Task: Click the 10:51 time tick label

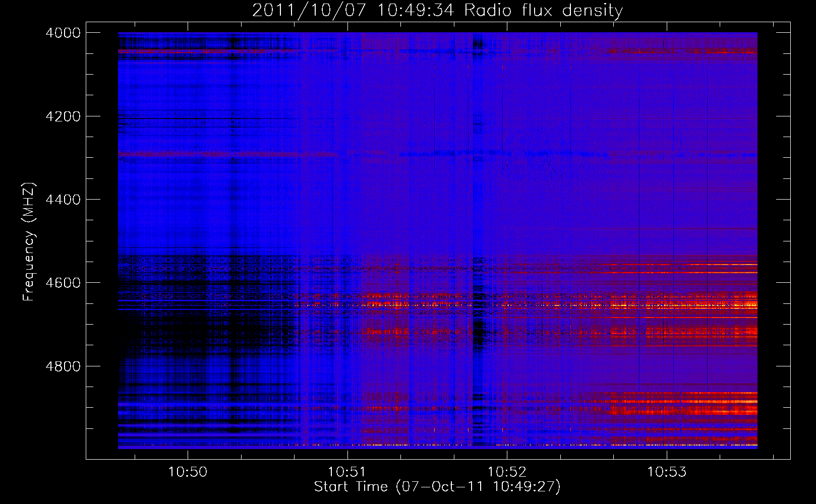Action: [x=347, y=472]
